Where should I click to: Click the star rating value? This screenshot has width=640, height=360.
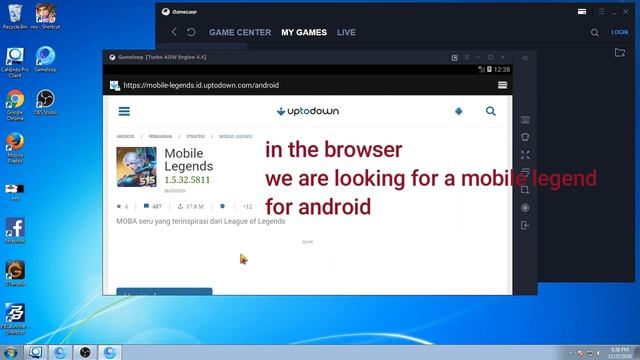(122, 206)
